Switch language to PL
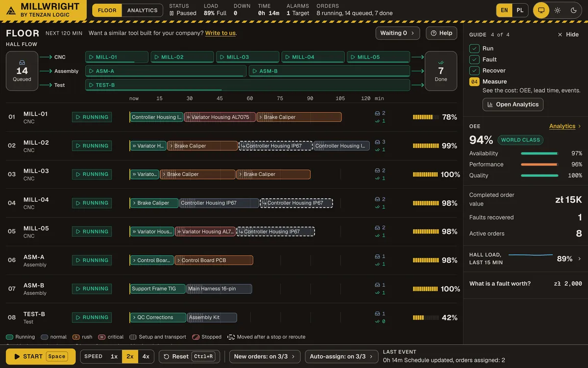Viewport: 588px width, 368px height. point(520,10)
